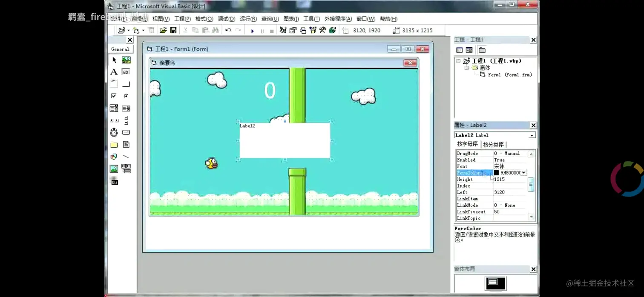Switch to 按字母序 properties tab
Viewport: 644px width, 297px height.
point(467,144)
